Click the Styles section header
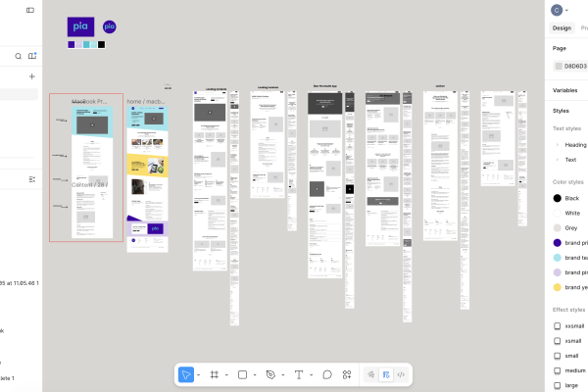 point(561,111)
